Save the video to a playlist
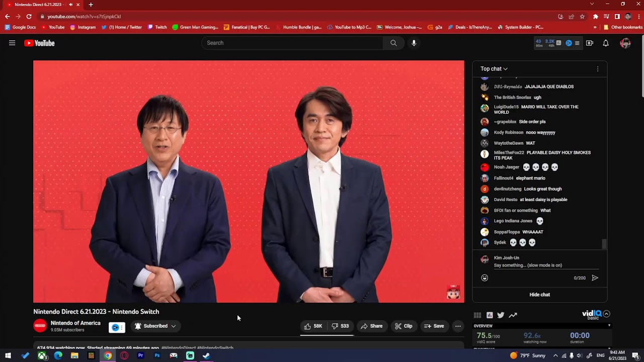Image resolution: width=644 pixels, height=362 pixels. [434, 326]
